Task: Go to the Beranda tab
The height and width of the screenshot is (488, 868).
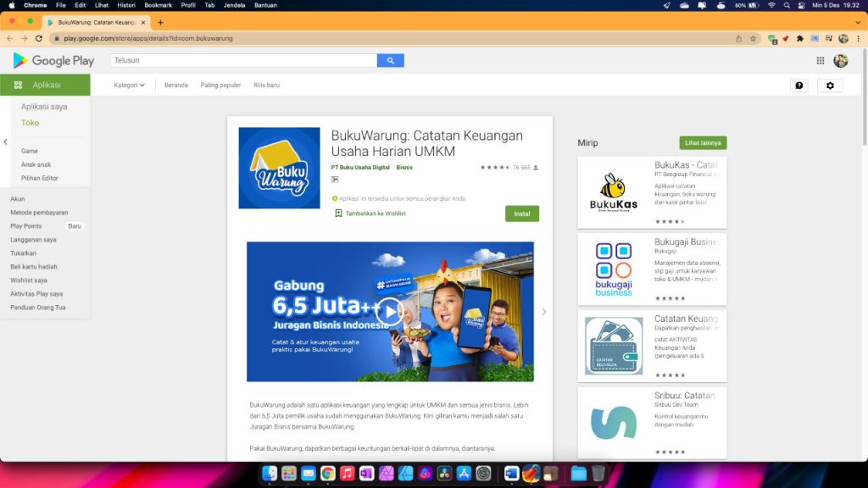Action: [176, 86]
